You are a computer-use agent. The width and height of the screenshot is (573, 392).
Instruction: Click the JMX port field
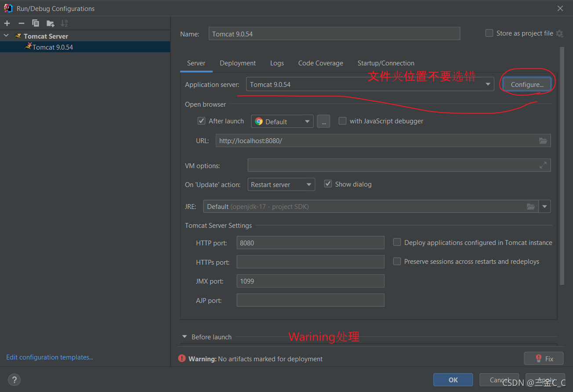point(311,281)
